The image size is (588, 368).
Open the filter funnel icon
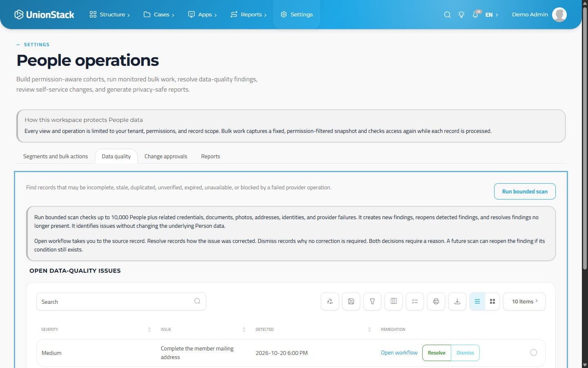click(x=372, y=301)
